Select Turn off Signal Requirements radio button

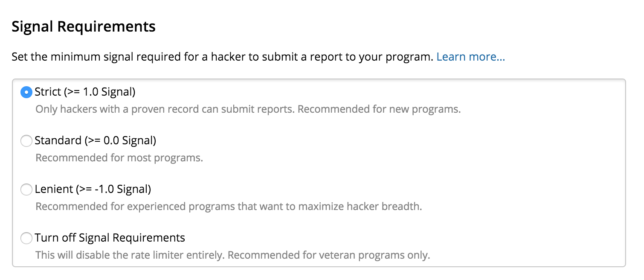point(26,238)
